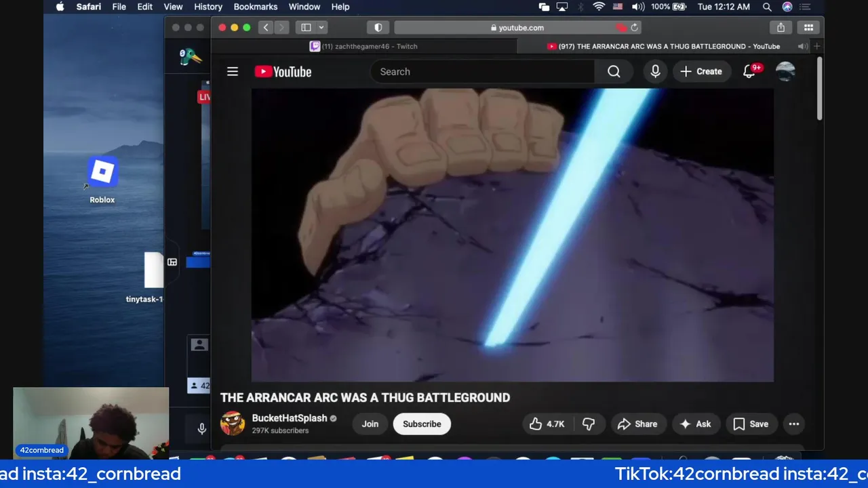Show the Safari sidebar
This screenshot has height=488, width=868.
click(307, 27)
